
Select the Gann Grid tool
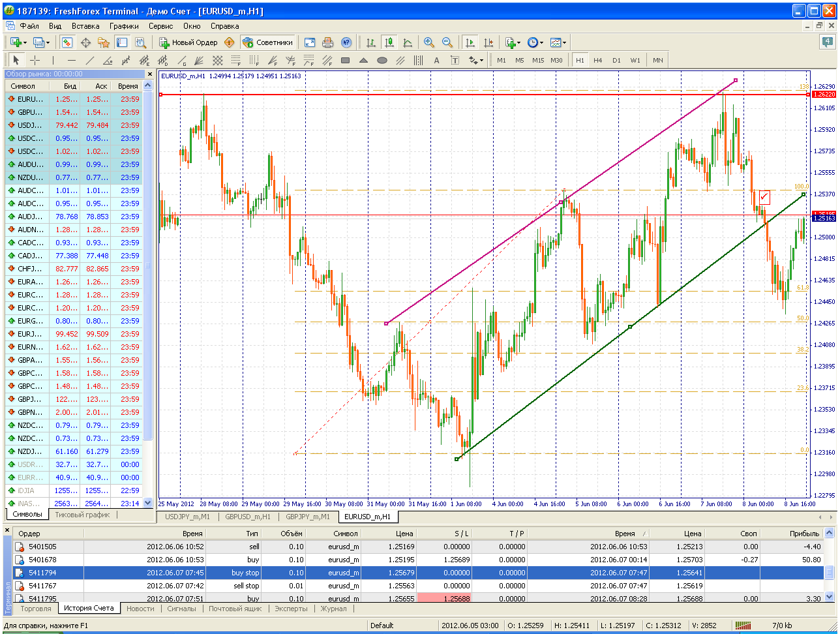click(x=218, y=60)
